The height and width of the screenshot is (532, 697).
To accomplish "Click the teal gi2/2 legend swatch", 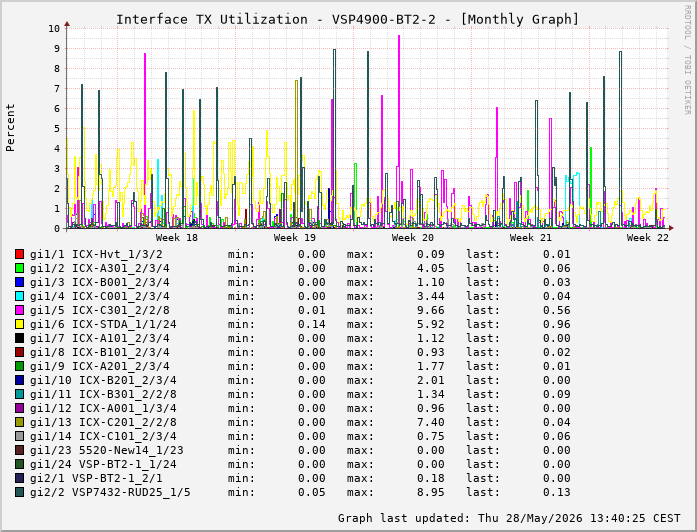I will point(19,492).
